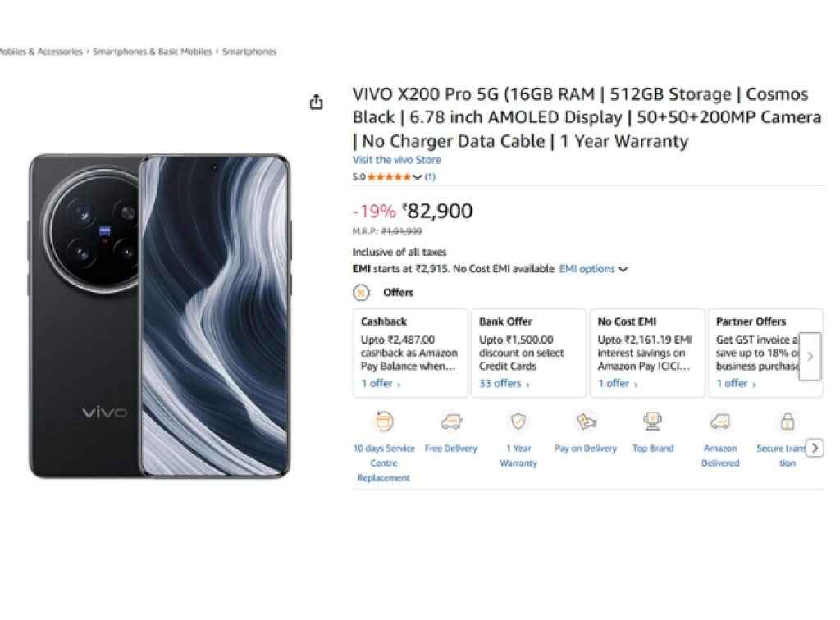
Task: Open the 33 offers Bank Offer link
Action: pos(504,384)
